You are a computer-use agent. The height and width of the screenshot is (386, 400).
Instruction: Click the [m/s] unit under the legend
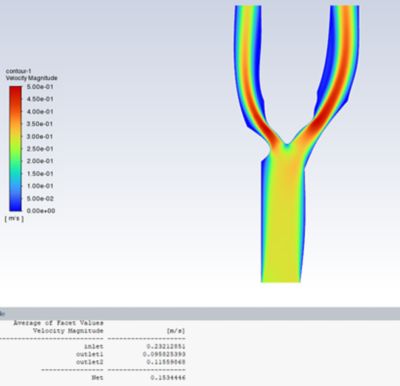tap(14, 219)
